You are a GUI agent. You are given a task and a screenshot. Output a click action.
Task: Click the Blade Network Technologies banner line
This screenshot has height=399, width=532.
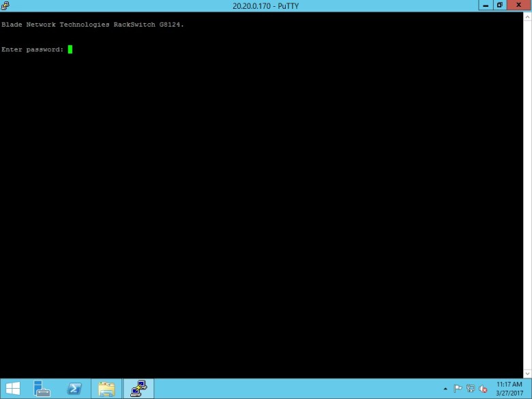(x=93, y=25)
